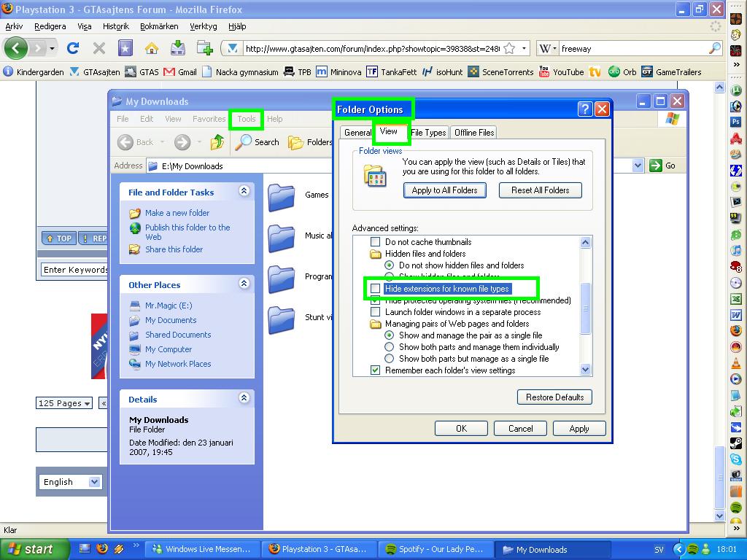Image resolution: width=747 pixels, height=560 pixels.
Task: Toggle Hide extensions for known file types
Action: click(x=376, y=289)
